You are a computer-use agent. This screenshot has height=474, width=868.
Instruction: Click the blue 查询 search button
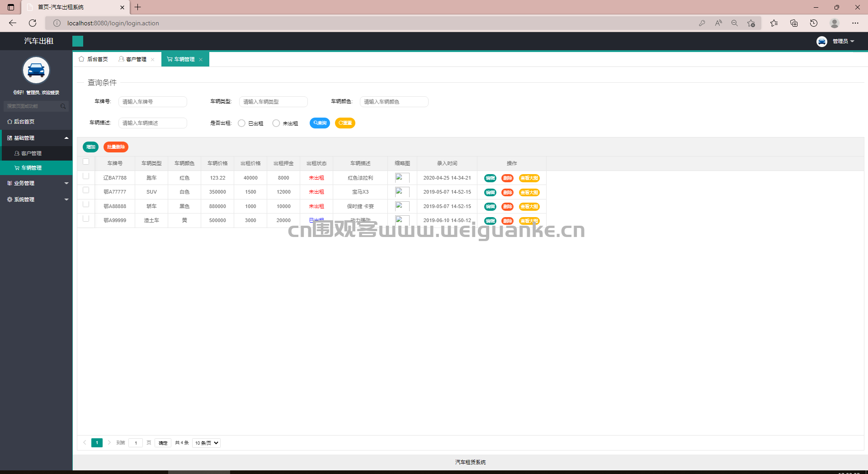tap(320, 123)
